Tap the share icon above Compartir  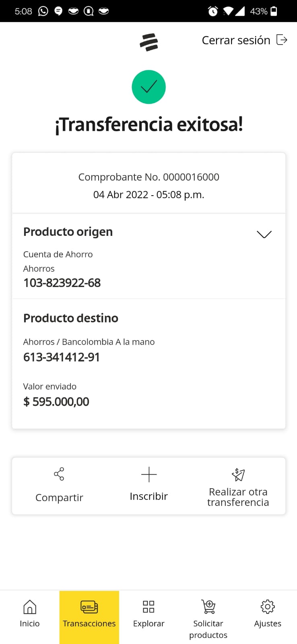pyautogui.click(x=59, y=474)
